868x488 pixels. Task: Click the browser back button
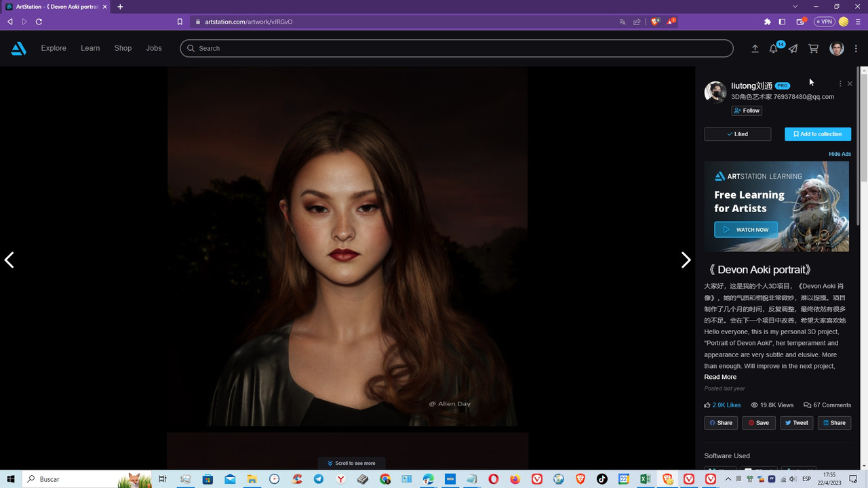coord(9,22)
